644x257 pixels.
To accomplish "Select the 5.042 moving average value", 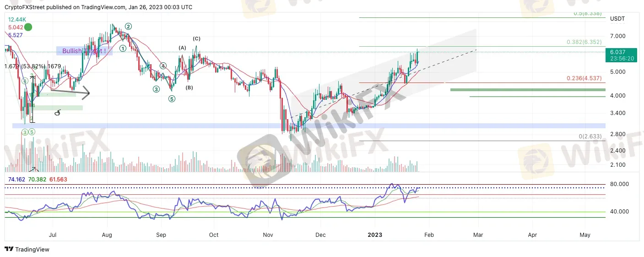I will pos(16,27).
